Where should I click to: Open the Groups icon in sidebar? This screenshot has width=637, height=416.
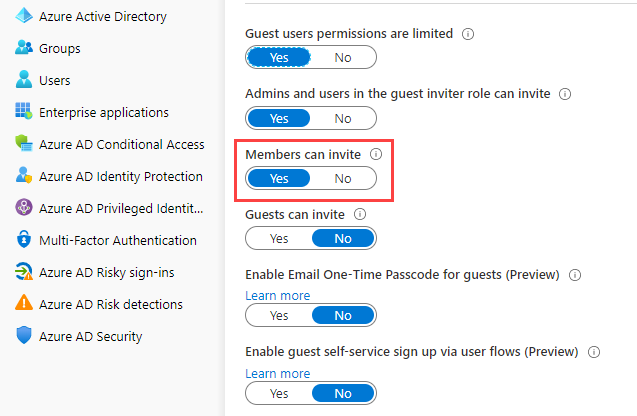tap(24, 49)
